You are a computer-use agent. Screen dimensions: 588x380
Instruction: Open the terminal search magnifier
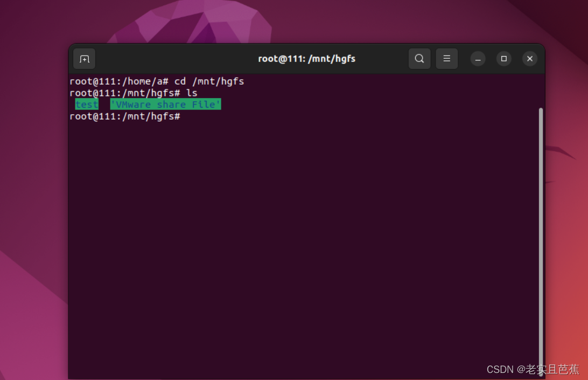point(419,58)
